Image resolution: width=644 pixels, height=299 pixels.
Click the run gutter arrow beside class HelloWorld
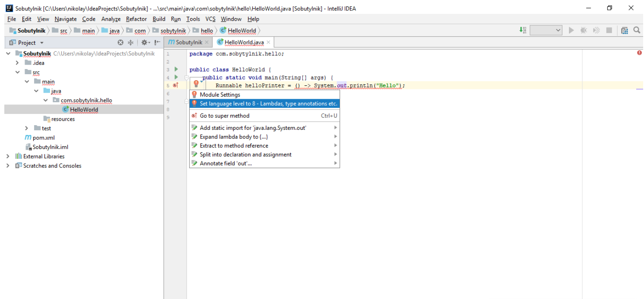pyautogui.click(x=176, y=69)
